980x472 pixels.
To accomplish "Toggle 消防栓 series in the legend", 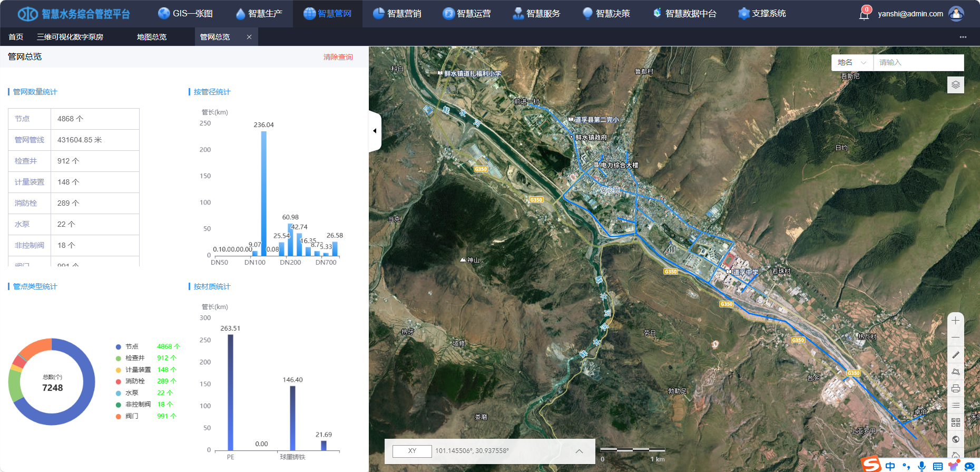I will click(x=134, y=381).
